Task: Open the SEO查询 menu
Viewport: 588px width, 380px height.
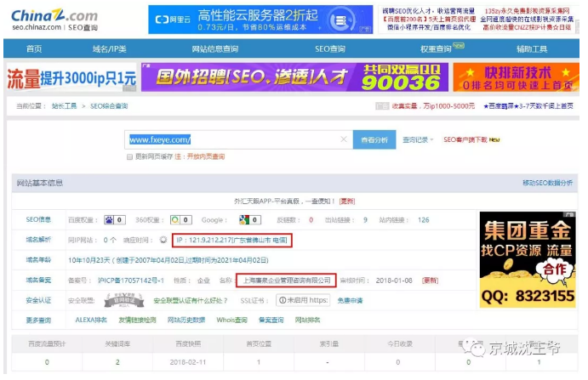Action: point(329,48)
